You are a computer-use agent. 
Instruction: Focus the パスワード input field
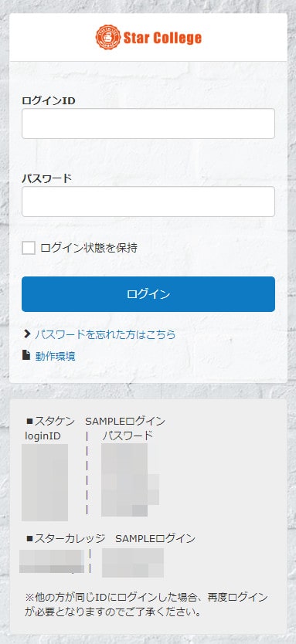148,202
